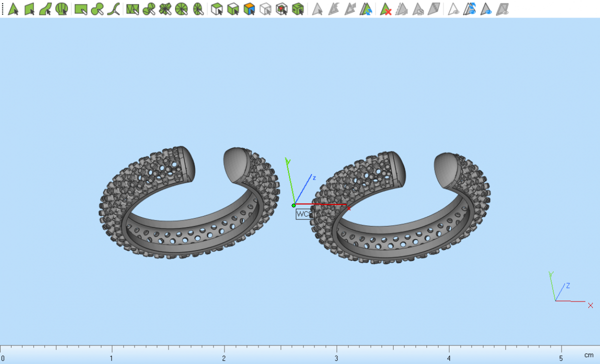Select the Mark Surface tool
Image resolution: width=600 pixels, height=364 pixels.
(45, 8)
